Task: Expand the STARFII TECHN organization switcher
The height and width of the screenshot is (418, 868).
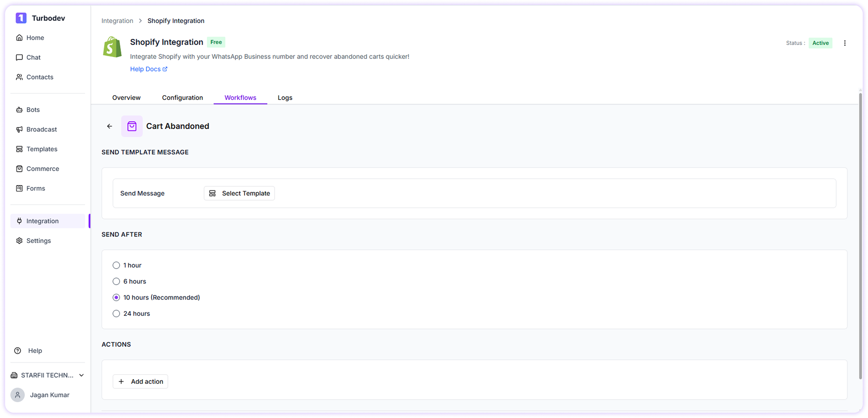Action: [47, 375]
